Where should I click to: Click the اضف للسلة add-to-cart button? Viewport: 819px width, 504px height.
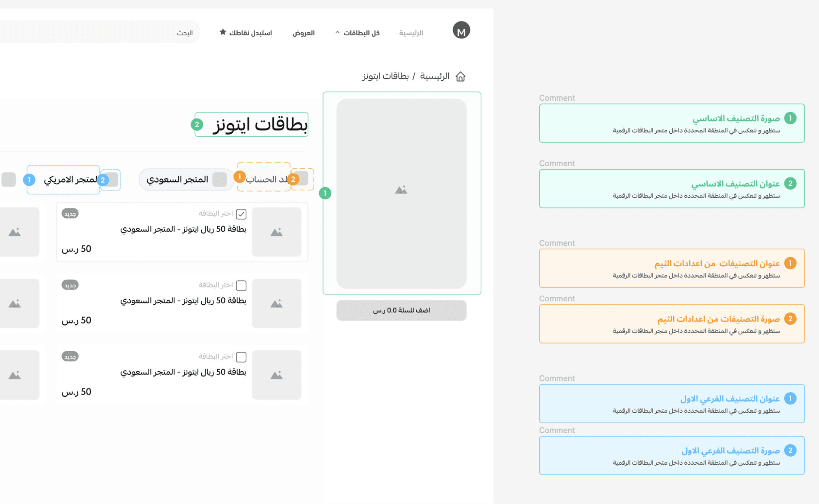pos(401,310)
